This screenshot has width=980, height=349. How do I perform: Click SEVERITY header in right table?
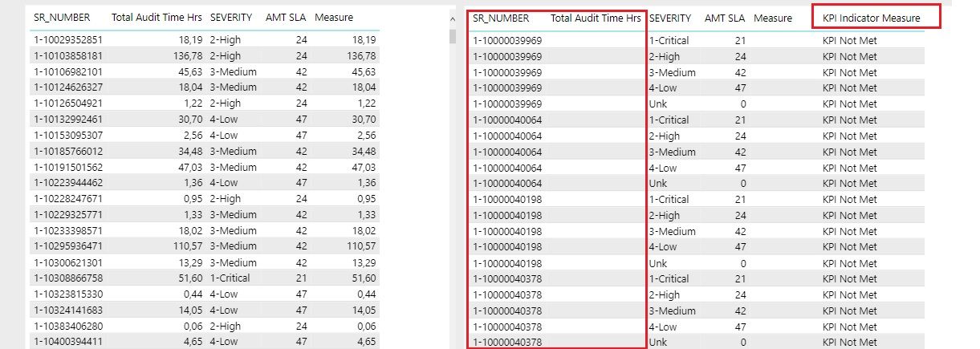coord(670,18)
